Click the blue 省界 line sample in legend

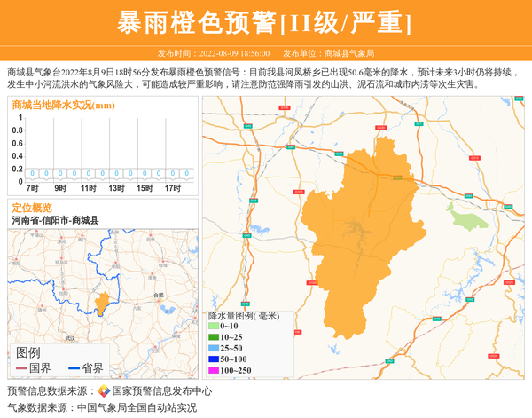74,368
